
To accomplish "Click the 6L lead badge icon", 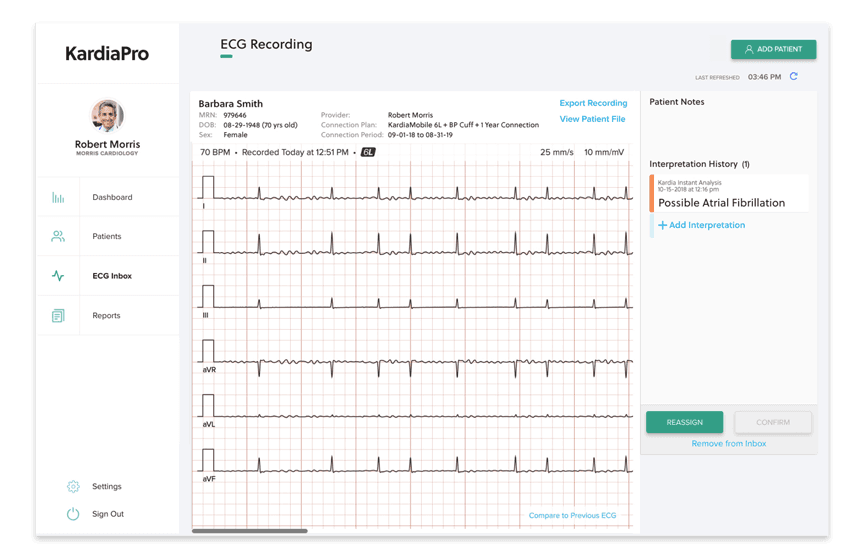I will click(x=368, y=152).
